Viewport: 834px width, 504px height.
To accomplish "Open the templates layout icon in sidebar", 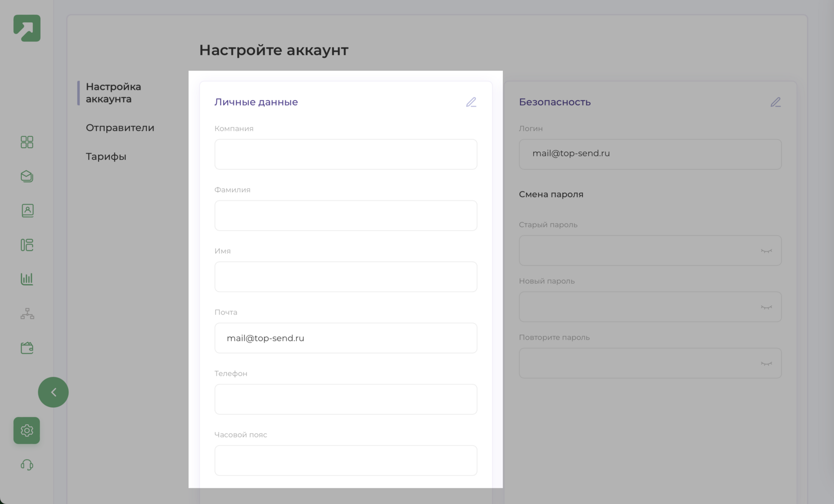I will point(27,245).
